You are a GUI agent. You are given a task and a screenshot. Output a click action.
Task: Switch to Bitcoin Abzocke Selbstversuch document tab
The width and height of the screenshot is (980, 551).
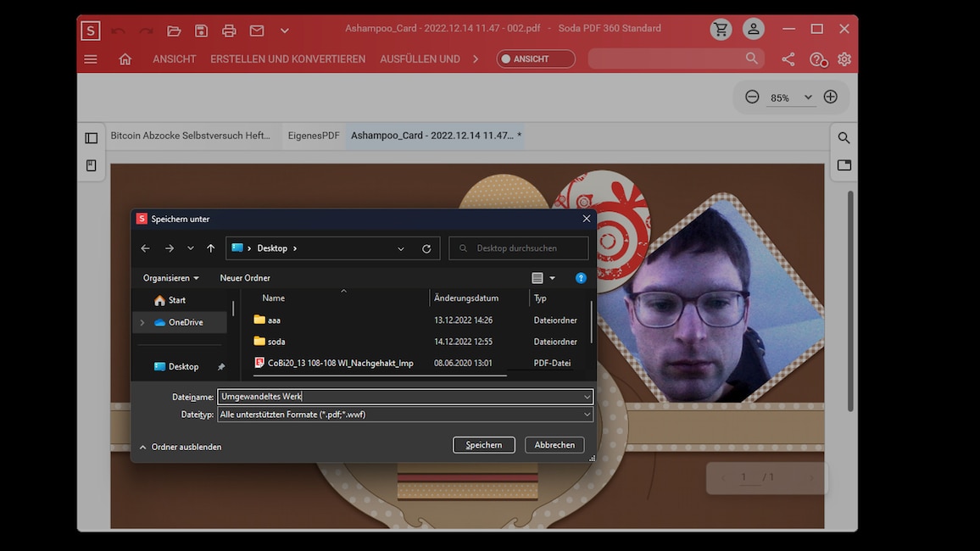(x=191, y=136)
